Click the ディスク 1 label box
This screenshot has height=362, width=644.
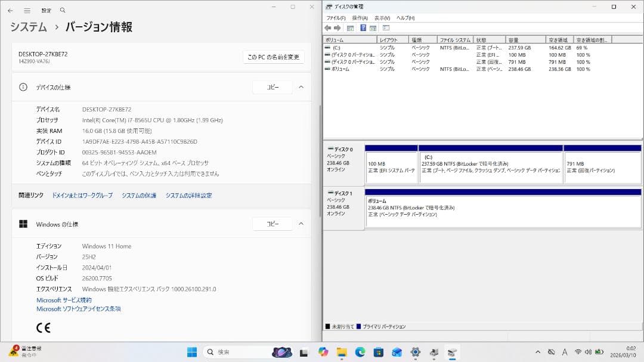pyautogui.click(x=344, y=208)
